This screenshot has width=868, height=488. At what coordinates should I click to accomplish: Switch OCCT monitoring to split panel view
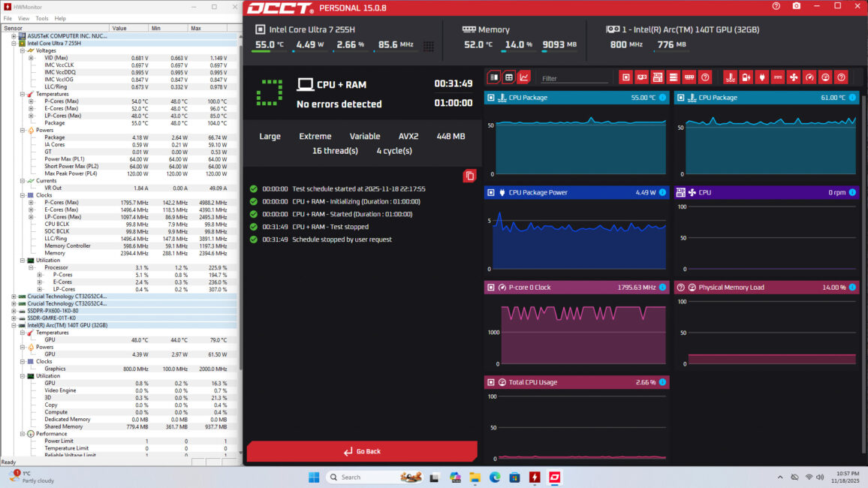click(x=494, y=77)
